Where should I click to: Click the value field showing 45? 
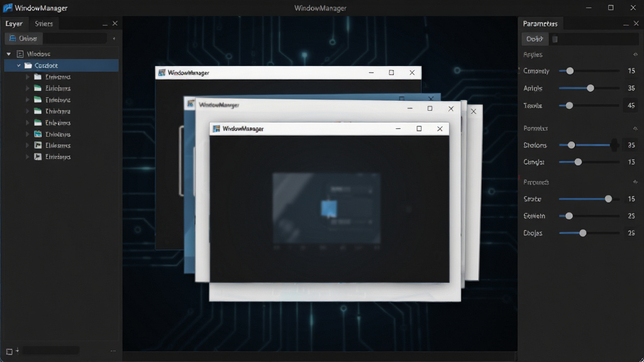pos(631,106)
